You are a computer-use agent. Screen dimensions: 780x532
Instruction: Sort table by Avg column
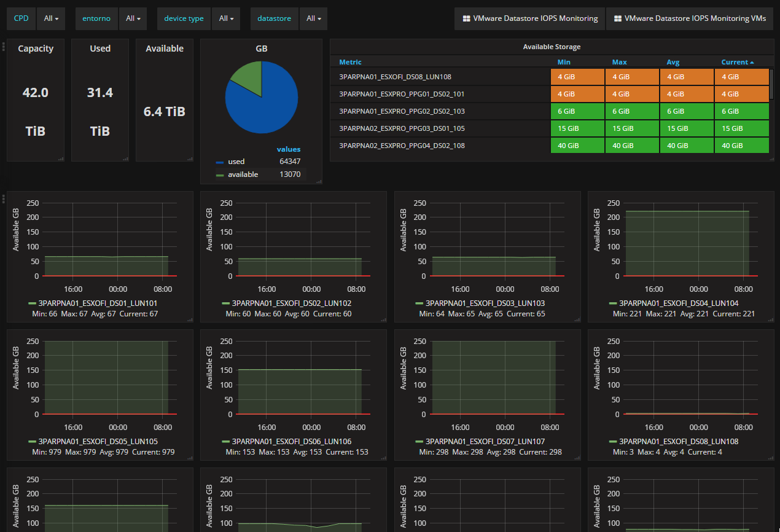(x=673, y=62)
